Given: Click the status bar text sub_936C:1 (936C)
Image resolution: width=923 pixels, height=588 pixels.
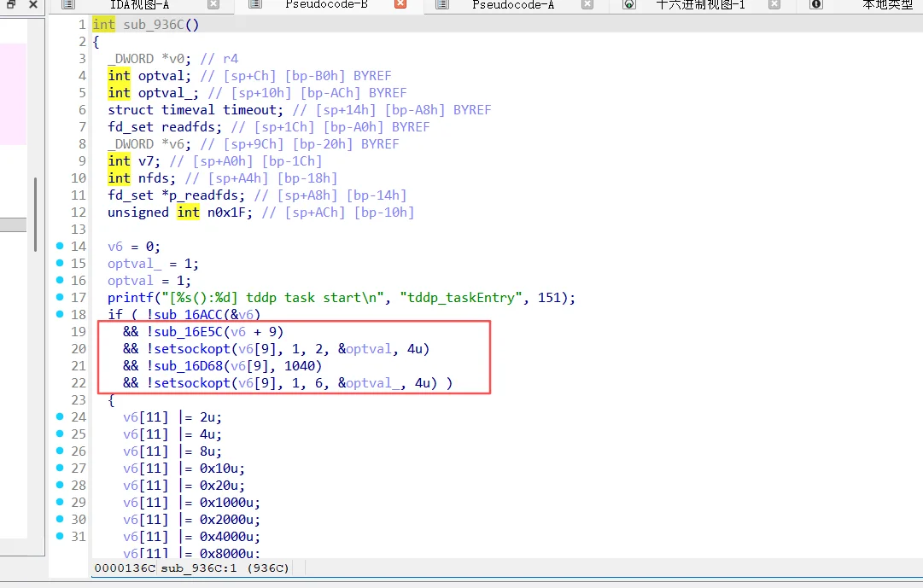Looking at the screenshot, I should [225, 568].
